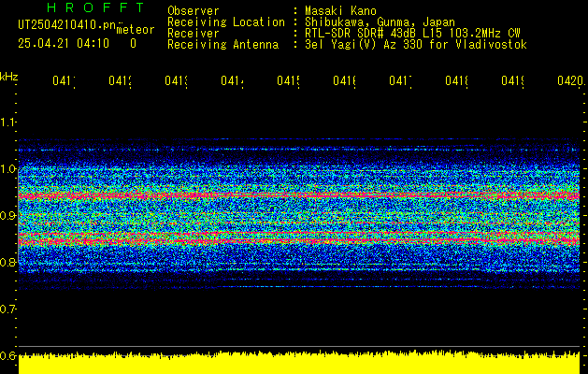Click the Receiver label

click(x=194, y=34)
